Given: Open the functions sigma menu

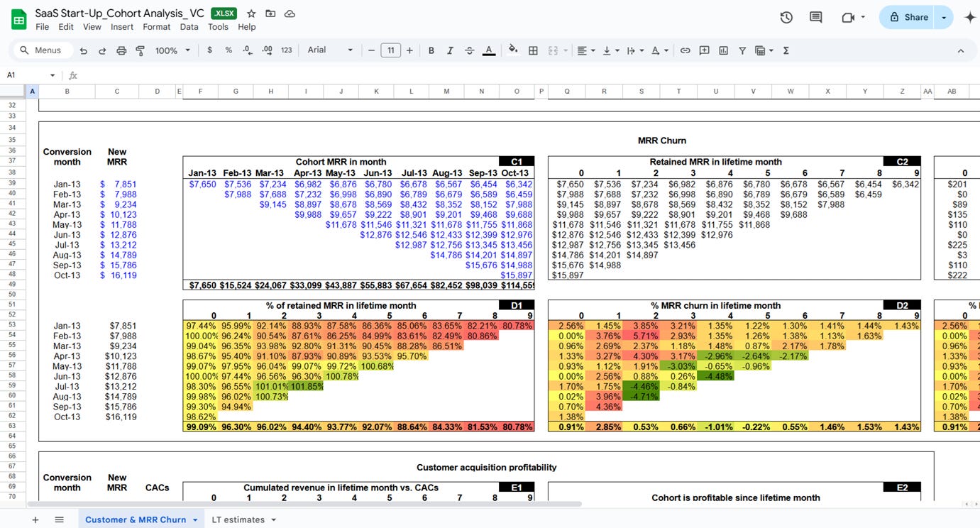Looking at the screenshot, I should coord(786,50).
